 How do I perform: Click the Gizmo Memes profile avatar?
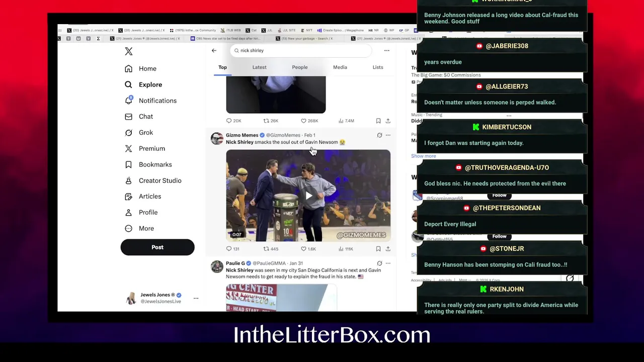(x=217, y=138)
